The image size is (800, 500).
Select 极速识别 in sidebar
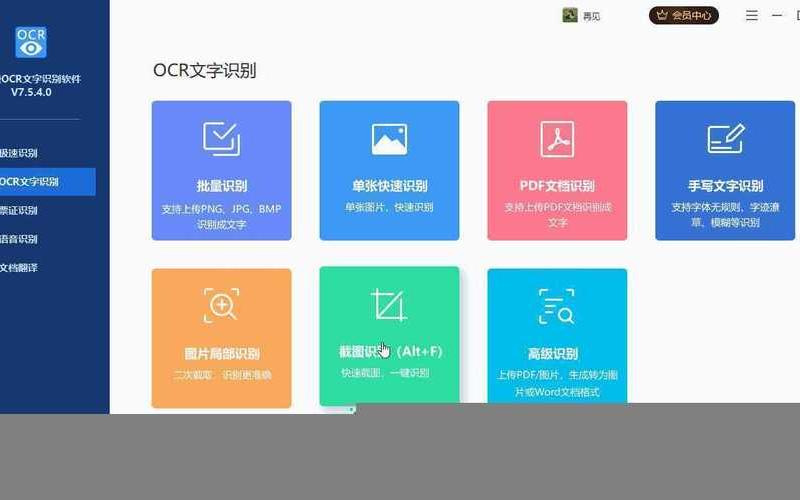[x=18, y=153]
